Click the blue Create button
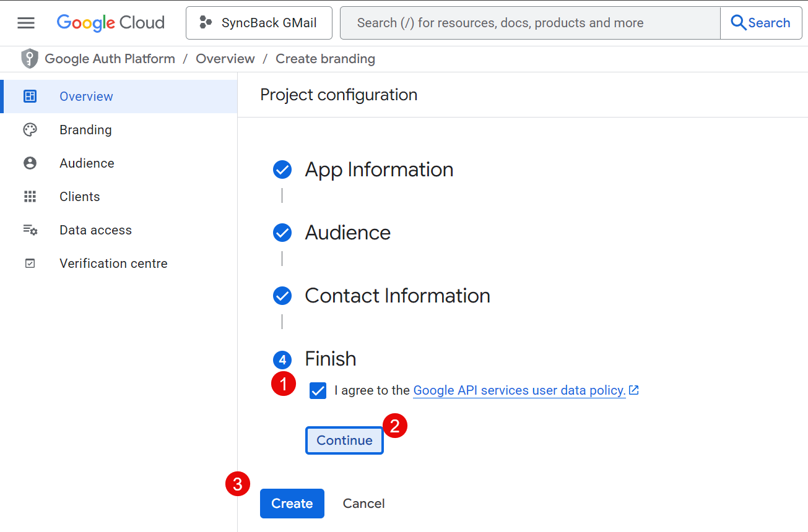The height and width of the screenshot is (532, 808). [292, 504]
